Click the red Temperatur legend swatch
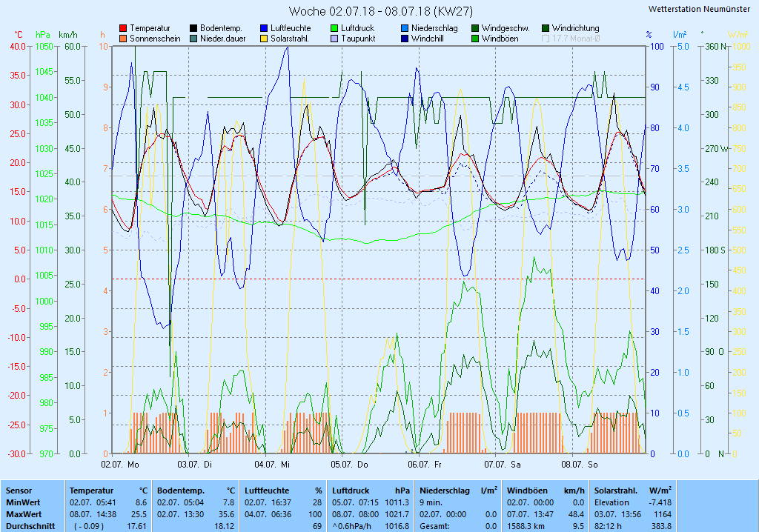The height and width of the screenshot is (532, 759). (123, 29)
